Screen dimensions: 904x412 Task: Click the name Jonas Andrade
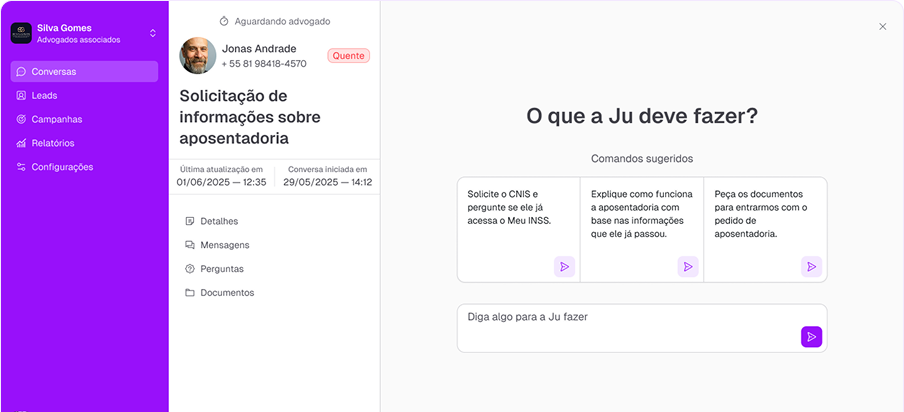pyautogui.click(x=259, y=48)
